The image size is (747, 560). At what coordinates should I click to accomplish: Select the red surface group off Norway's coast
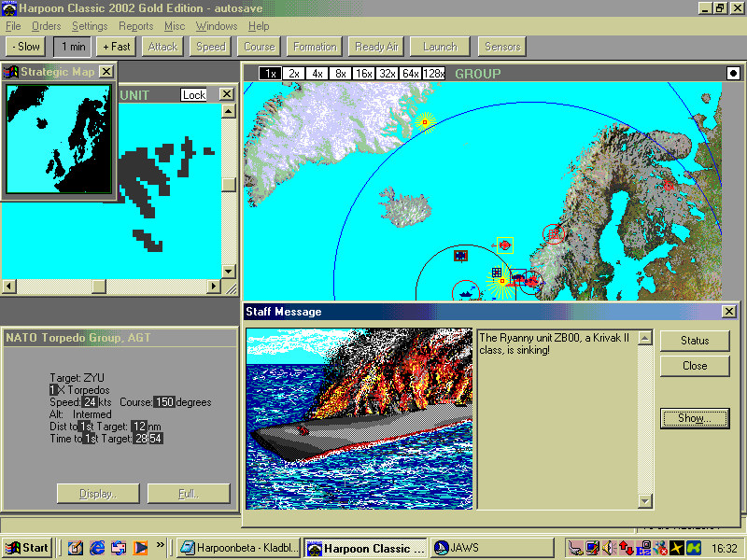pos(531,282)
